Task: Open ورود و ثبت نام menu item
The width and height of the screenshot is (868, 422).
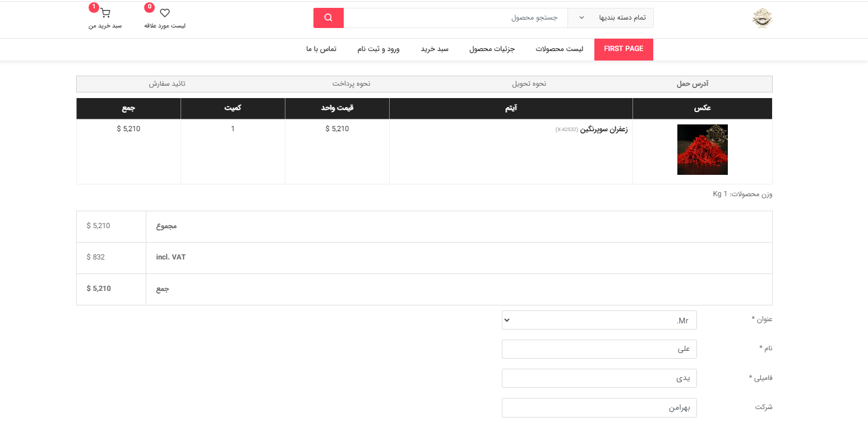Action: point(378,49)
